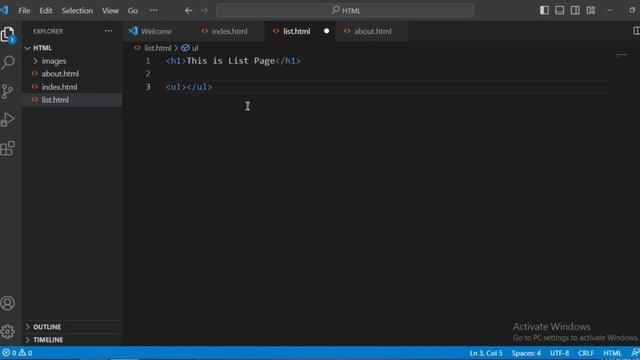
Task: Place cursor in ul tags on line 3
Action: pyautogui.click(x=189, y=87)
